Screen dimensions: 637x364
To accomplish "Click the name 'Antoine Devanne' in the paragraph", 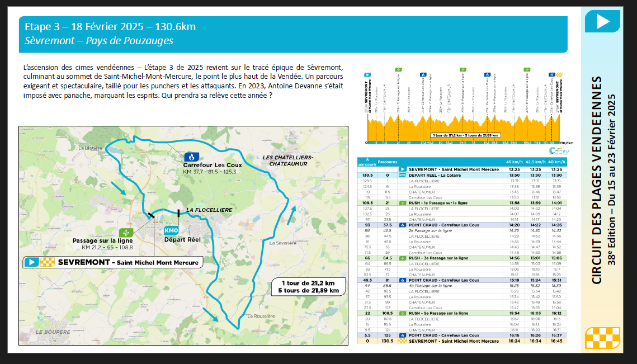I will (295, 86).
